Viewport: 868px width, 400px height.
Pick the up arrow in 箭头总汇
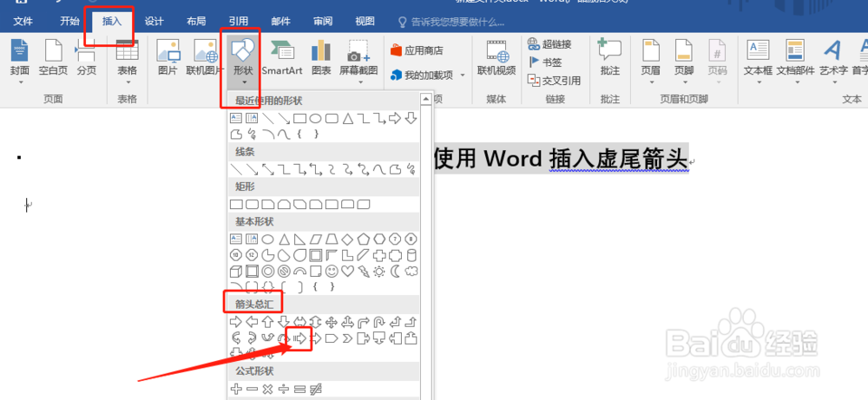point(267,322)
